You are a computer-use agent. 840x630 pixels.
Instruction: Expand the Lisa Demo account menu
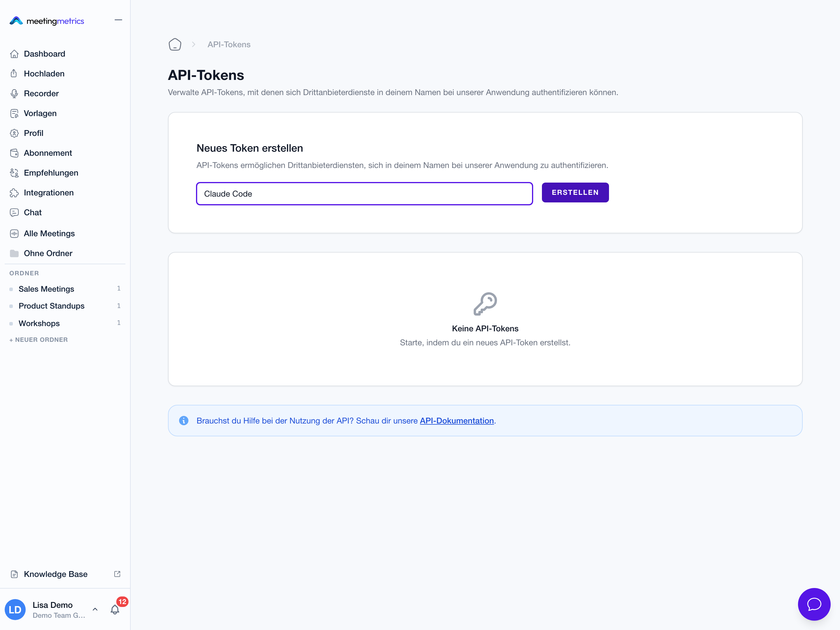point(95,609)
